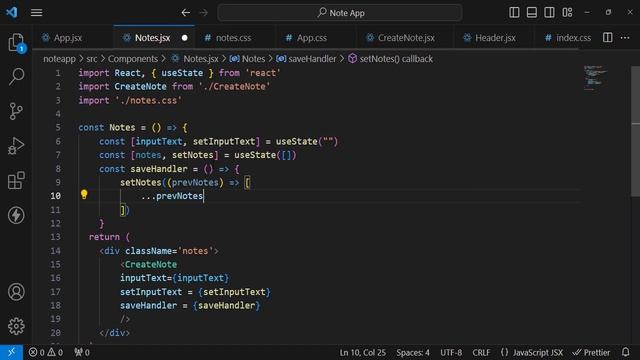Viewport: 640px width, 360px height.
Task: Click the Prettier status item
Action: tap(591, 352)
